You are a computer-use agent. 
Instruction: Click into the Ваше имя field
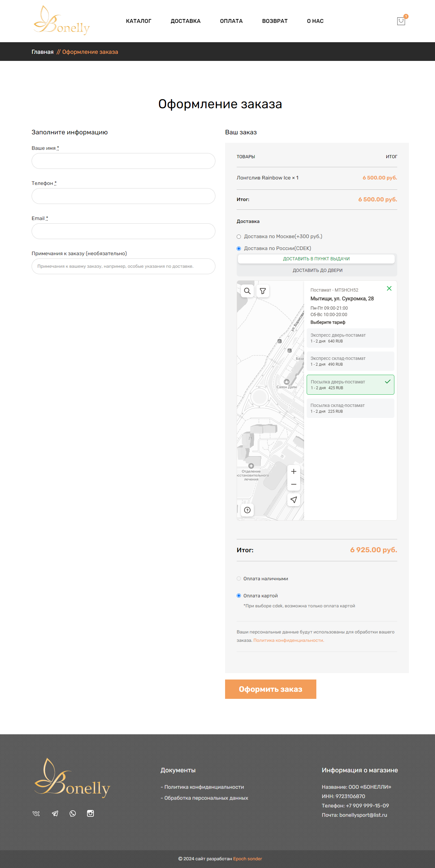click(x=124, y=161)
